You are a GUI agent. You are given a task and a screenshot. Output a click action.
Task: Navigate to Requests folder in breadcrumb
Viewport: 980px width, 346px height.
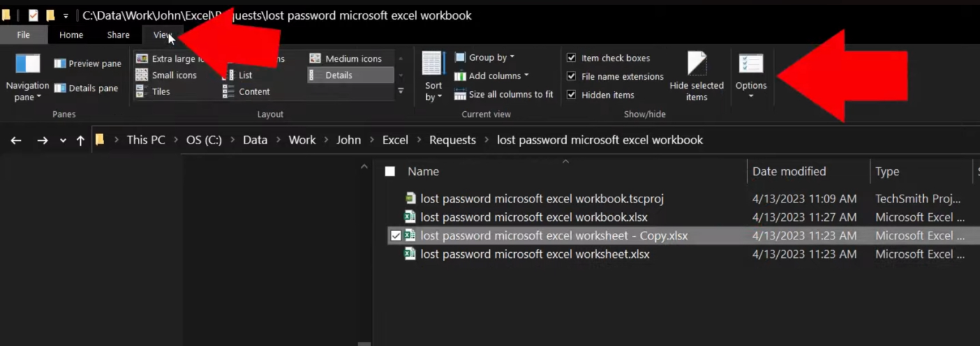pos(452,140)
